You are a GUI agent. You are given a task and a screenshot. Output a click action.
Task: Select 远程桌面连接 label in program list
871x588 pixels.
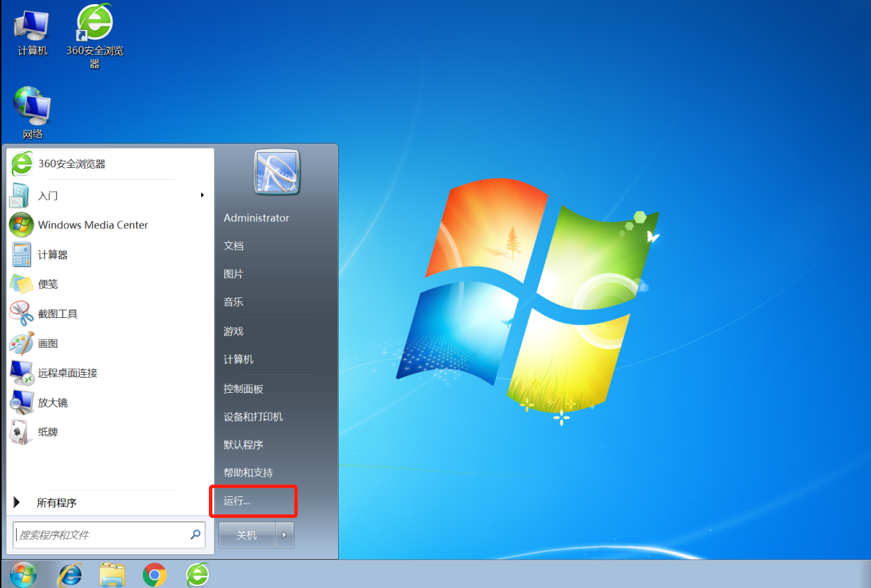67,373
